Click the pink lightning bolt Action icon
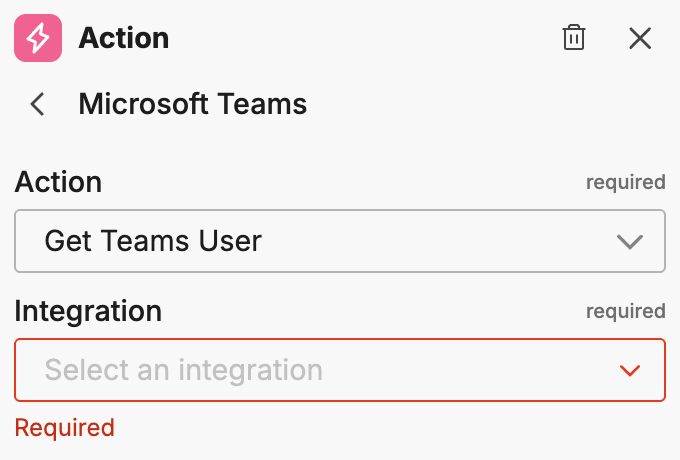 38,39
